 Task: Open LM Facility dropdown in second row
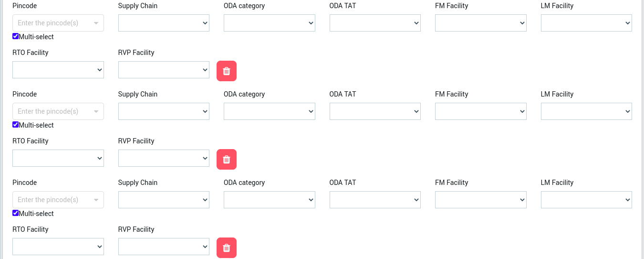coord(586,111)
